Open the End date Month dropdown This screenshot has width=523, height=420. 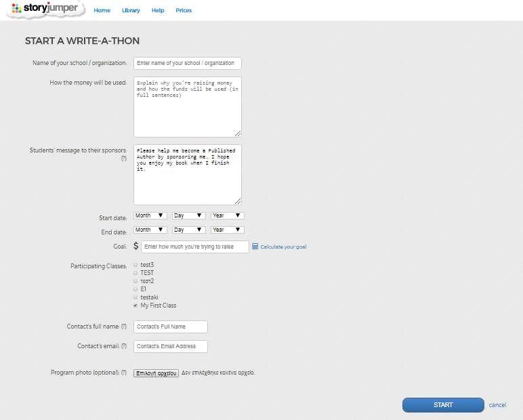tap(150, 230)
